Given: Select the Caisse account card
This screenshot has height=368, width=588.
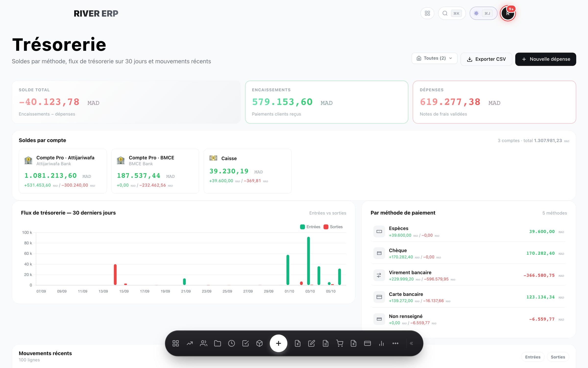Looking at the screenshot, I should [247, 171].
